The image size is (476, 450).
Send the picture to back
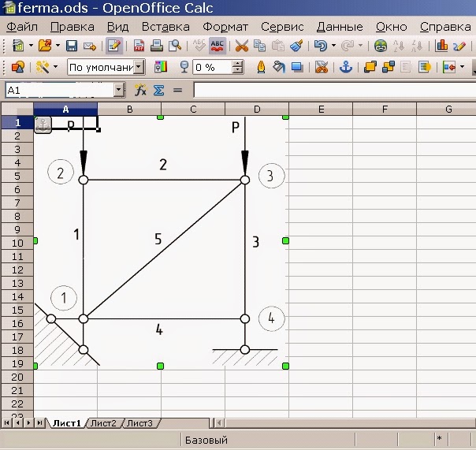click(x=389, y=67)
